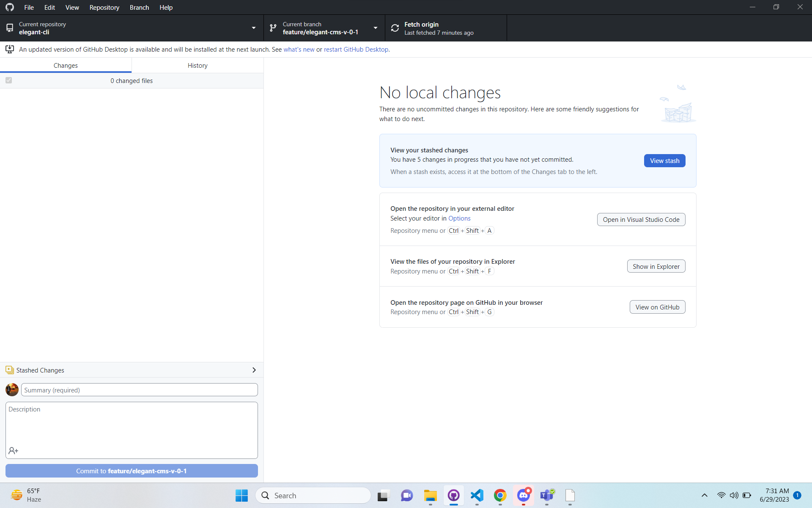Image resolution: width=812 pixels, height=508 pixels.
Task: Show hidden icons in the system tray
Action: (704, 495)
